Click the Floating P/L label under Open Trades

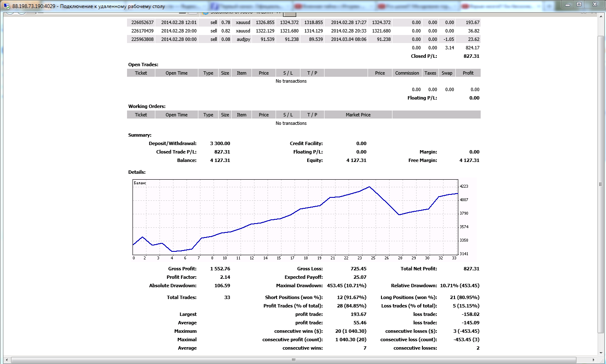[422, 98]
